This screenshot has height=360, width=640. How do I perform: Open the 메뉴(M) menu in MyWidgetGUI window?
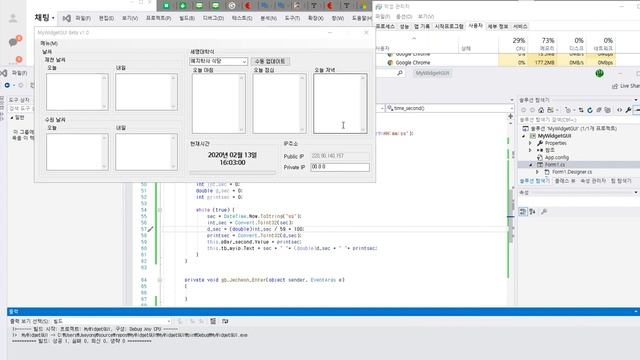click(x=49, y=43)
